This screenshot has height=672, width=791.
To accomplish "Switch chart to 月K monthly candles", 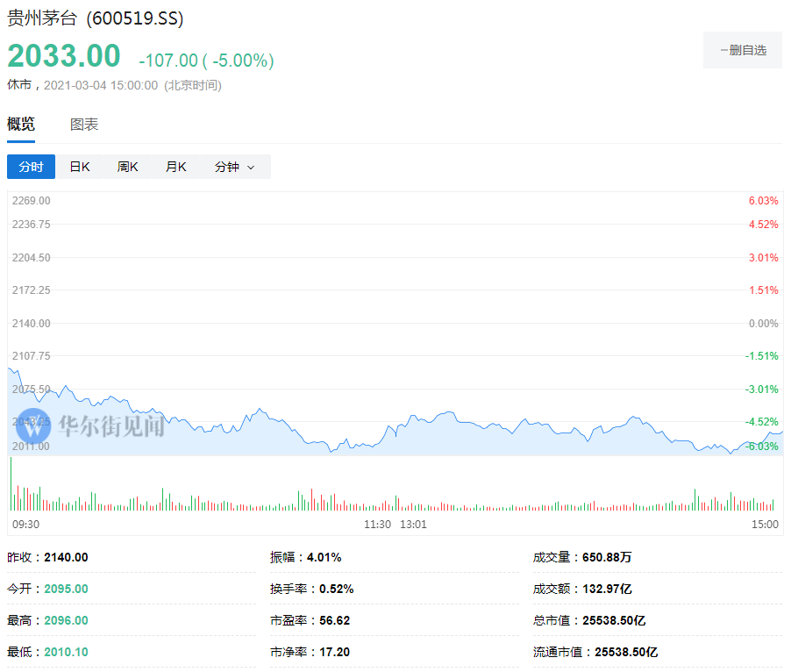I will 176,167.
